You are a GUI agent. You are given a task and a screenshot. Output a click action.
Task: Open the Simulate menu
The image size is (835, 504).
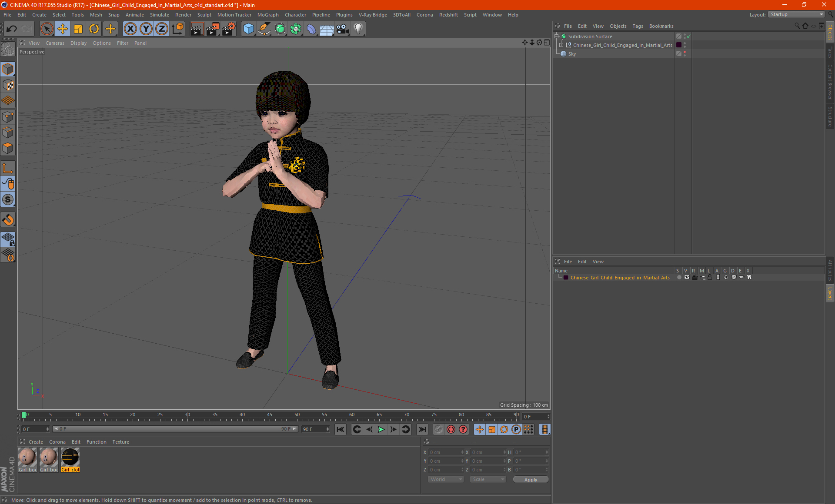pos(160,15)
